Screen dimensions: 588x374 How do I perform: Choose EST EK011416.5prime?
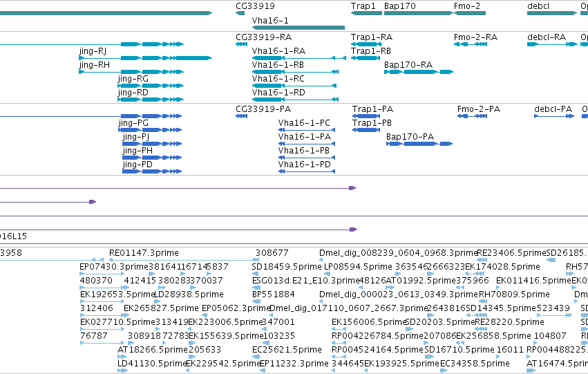(533, 281)
